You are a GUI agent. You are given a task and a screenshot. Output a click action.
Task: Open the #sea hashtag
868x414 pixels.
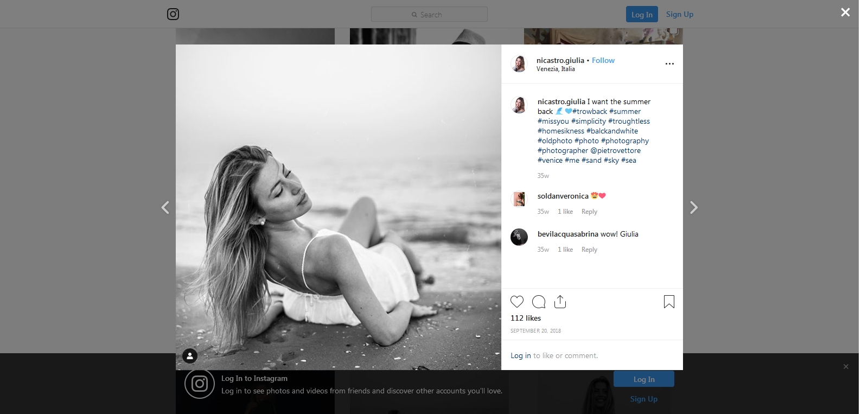coord(629,160)
